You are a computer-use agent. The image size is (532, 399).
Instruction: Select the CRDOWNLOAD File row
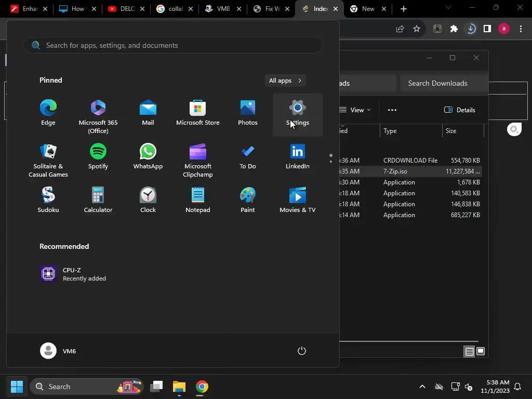tap(410, 160)
